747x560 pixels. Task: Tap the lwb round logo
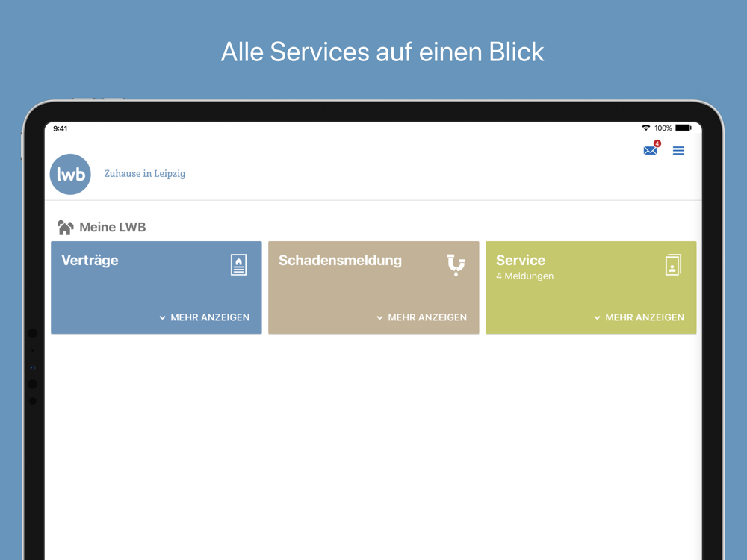click(70, 174)
